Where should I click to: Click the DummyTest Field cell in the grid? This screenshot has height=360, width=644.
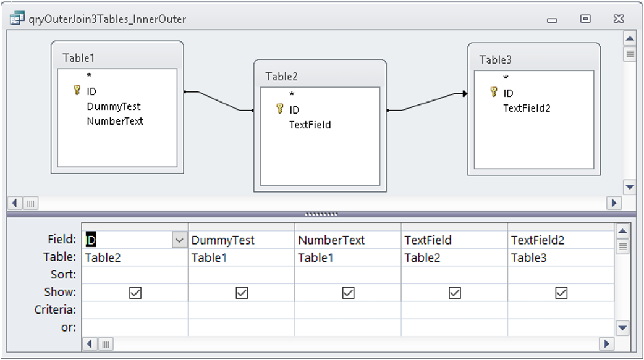coord(242,240)
